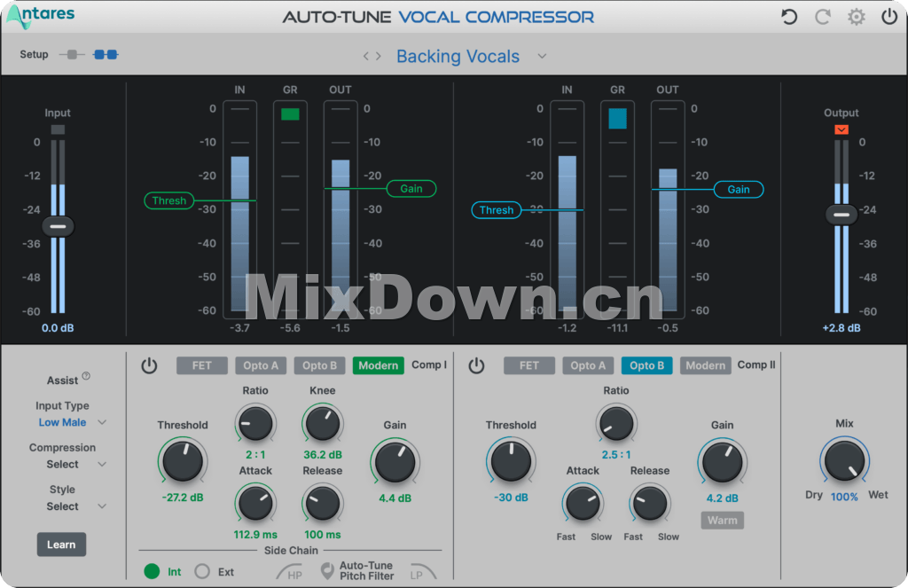
Task: Select the dual compressor setup icon
Action: (106, 55)
